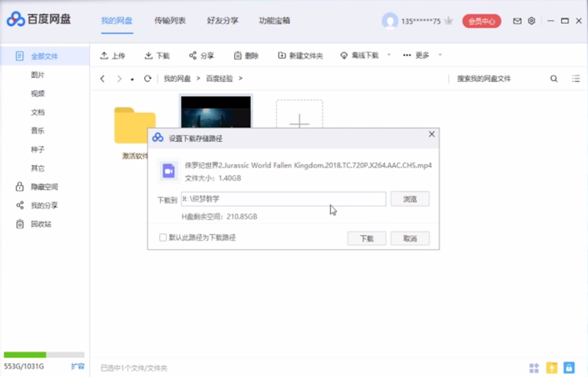
Task: Click the 浏览 button in dialog
Action: [x=410, y=199]
